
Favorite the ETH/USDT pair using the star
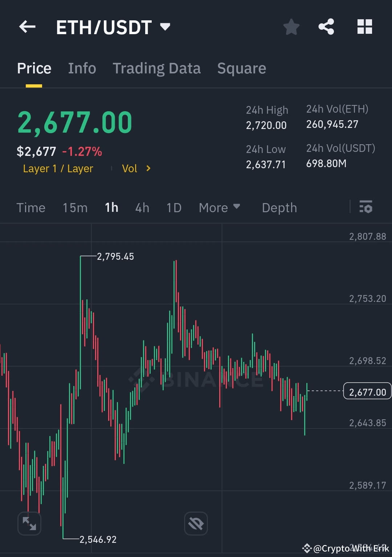pos(291,27)
